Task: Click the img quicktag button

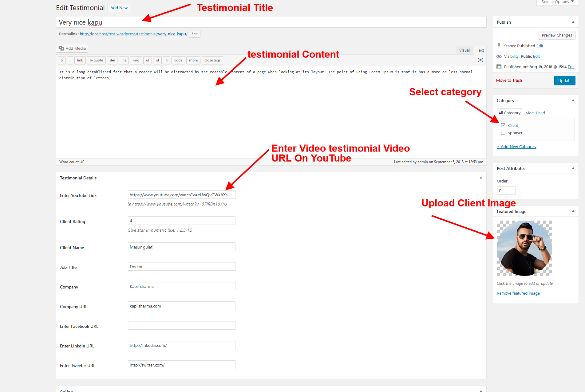Action: [x=136, y=60]
